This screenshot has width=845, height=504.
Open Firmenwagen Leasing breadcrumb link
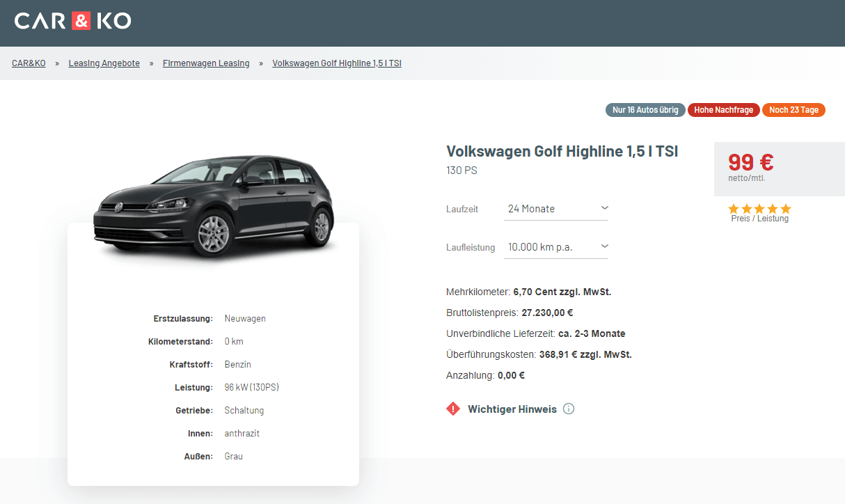pos(206,63)
